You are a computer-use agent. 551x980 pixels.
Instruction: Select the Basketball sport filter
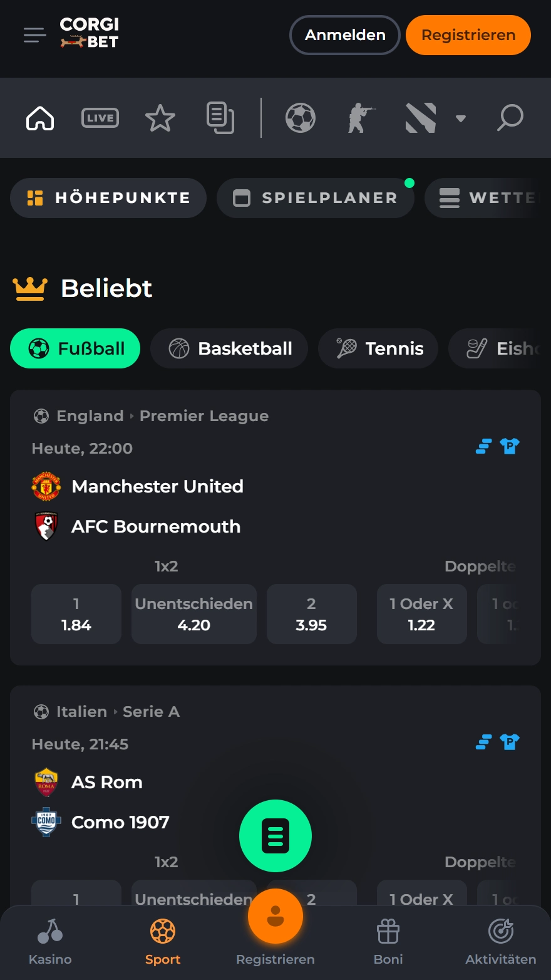tap(229, 348)
